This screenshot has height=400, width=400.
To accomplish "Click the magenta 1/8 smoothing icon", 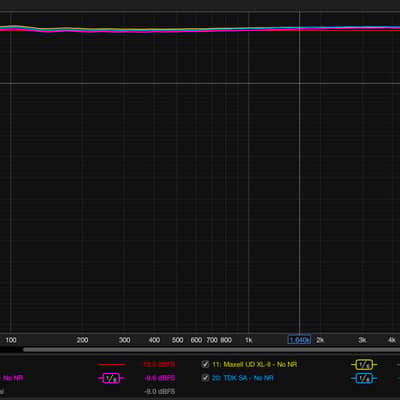I will [x=111, y=378].
